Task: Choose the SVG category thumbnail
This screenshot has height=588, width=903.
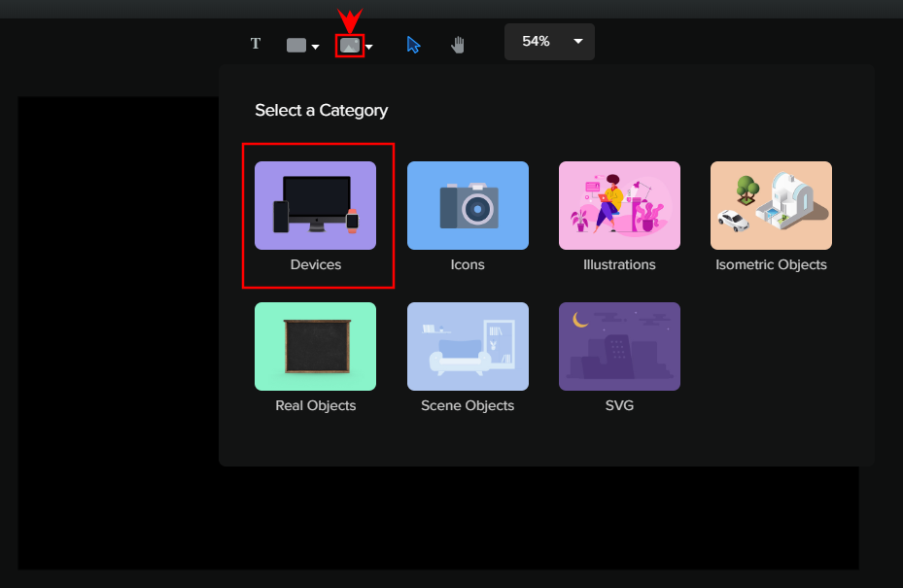Action: pos(620,347)
